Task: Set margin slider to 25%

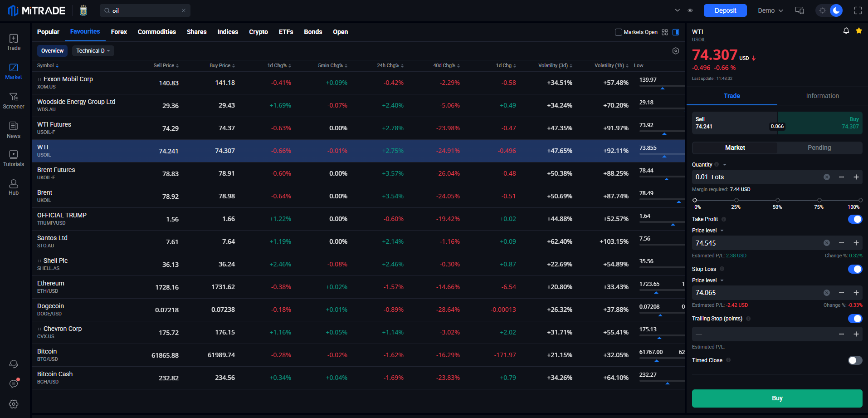Action: tap(736, 200)
